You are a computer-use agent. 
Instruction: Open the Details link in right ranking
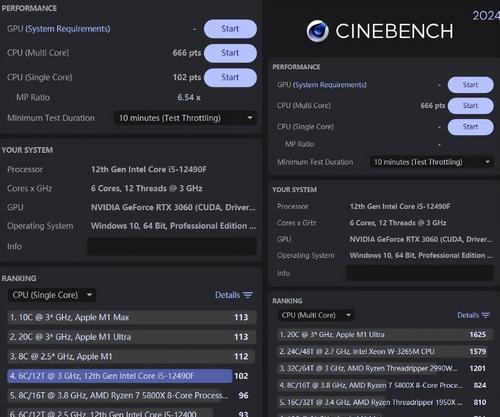click(468, 315)
